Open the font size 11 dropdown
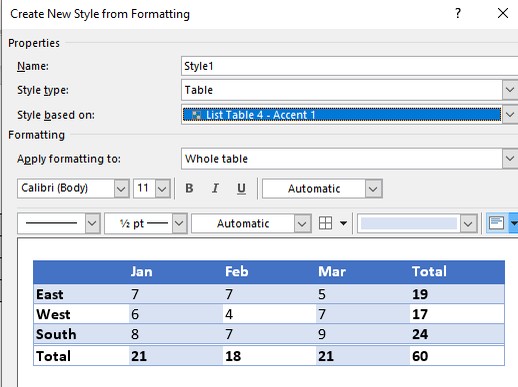The width and height of the screenshot is (518, 387). pyautogui.click(x=162, y=189)
